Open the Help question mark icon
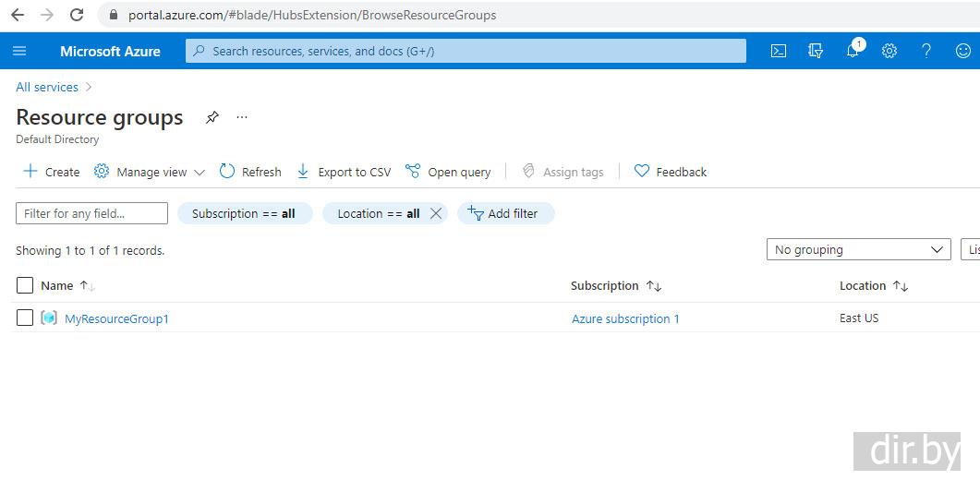Viewport: 980px width, 480px height. pyautogui.click(x=926, y=52)
